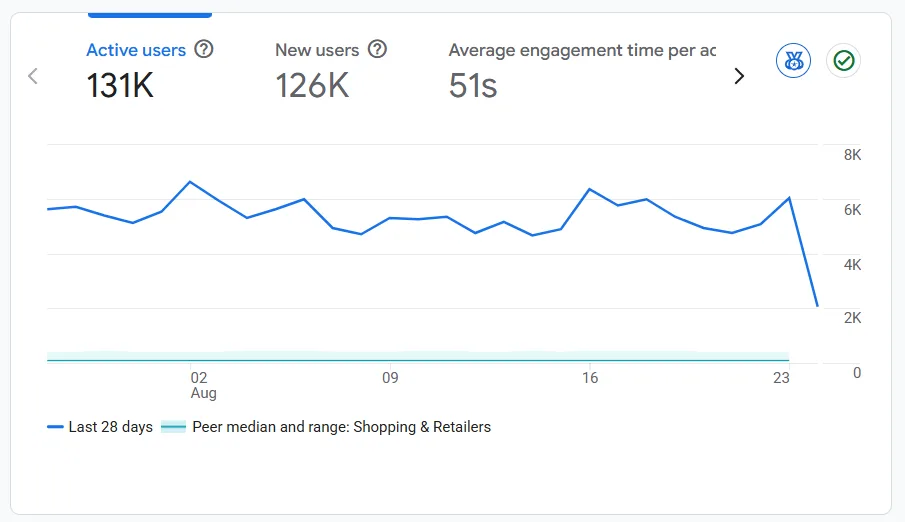Click the 02 Aug date axis label

click(203, 385)
